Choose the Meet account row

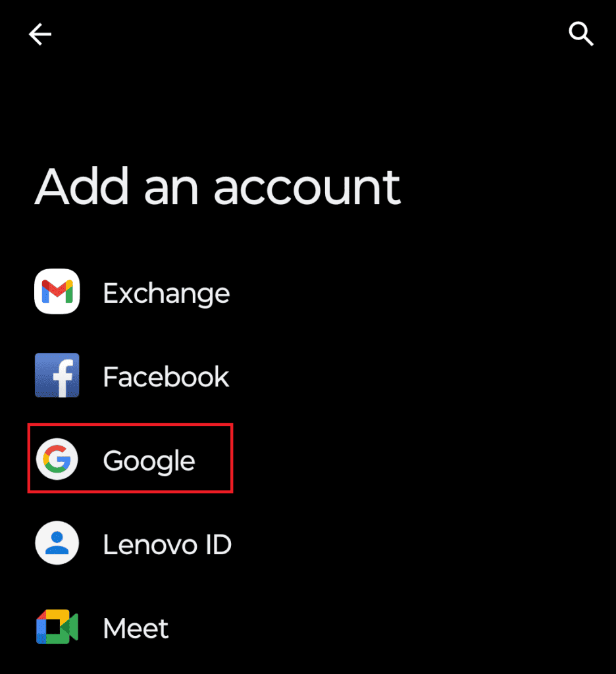(136, 627)
